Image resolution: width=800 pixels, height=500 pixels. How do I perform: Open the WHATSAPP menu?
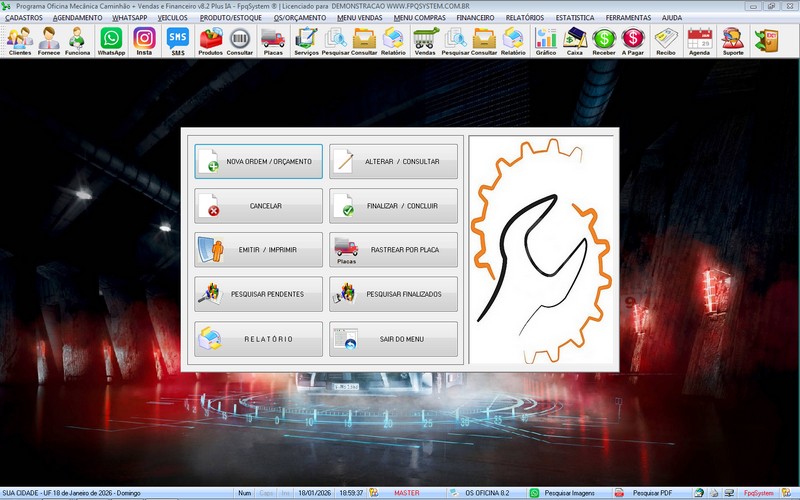coord(130,17)
